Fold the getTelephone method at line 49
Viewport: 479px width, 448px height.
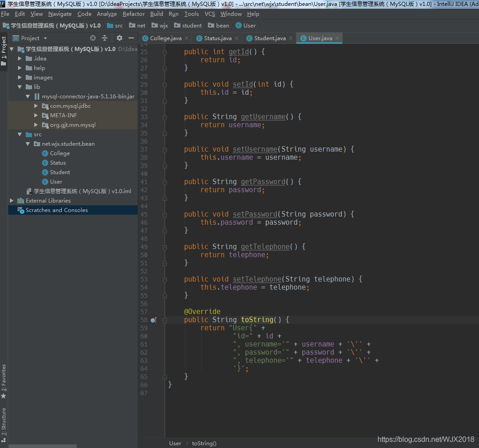pos(165,247)
